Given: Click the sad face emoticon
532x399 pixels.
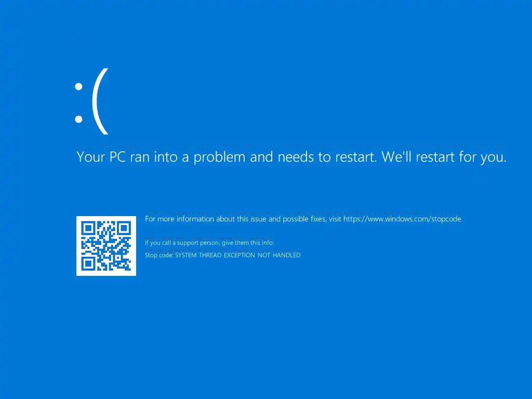Looking at the screenshot, I should [91, 101].
